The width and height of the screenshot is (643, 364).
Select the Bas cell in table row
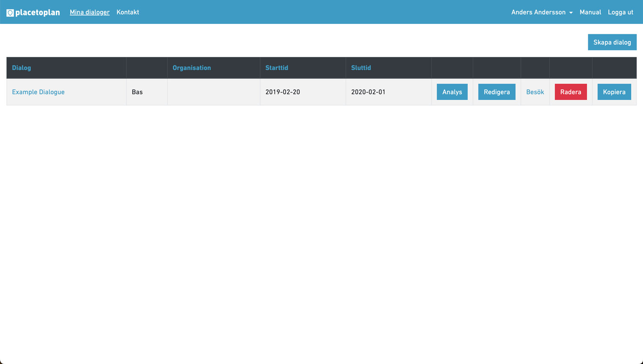coord(137,92)
